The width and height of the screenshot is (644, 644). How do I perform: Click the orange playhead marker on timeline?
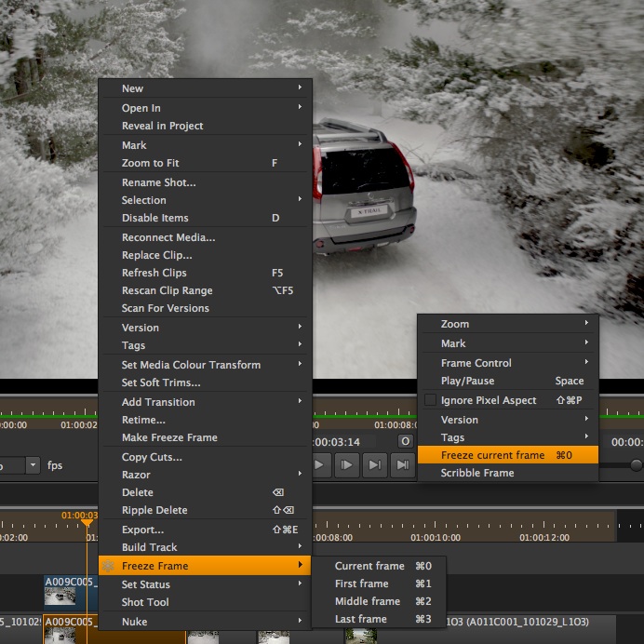click(x=87, y=523)
